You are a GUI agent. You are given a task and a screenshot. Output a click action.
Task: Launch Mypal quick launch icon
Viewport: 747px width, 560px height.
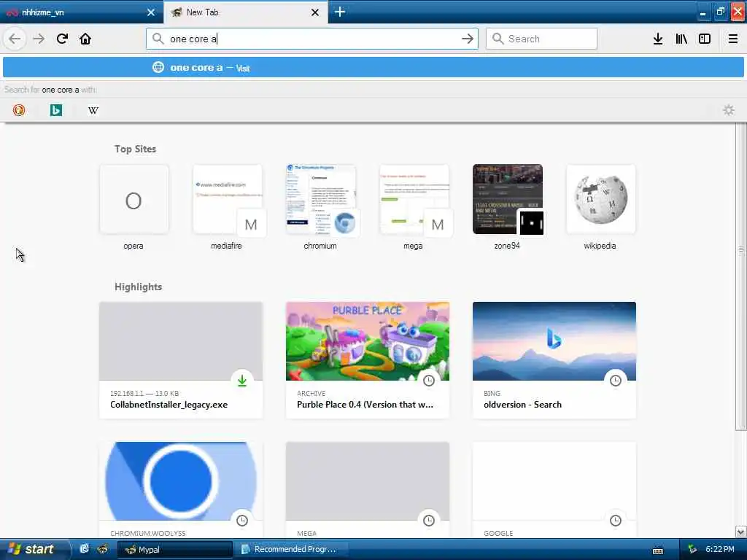point(102,549)
